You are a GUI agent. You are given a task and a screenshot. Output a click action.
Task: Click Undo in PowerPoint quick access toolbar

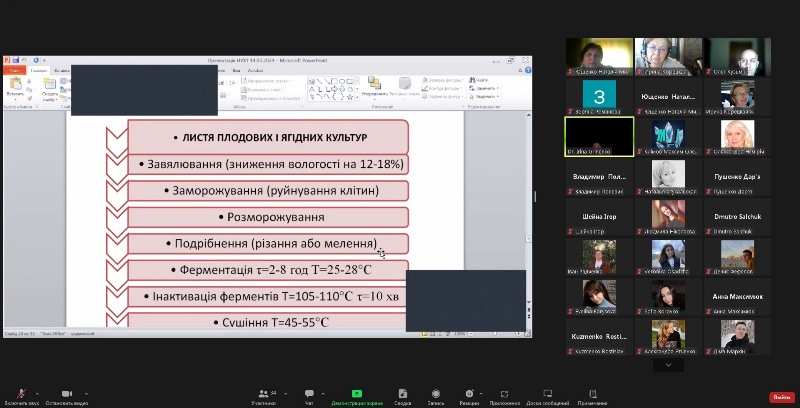23,60
